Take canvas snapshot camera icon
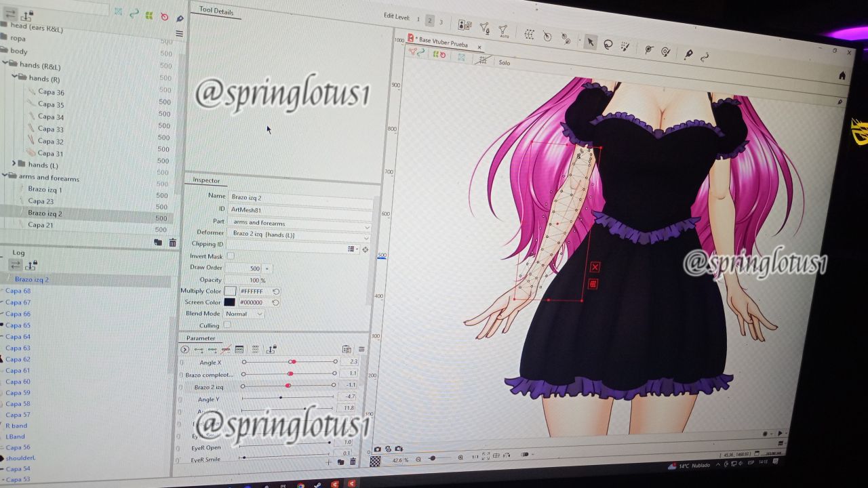868x488 pixels. pyautogui.click(x=378, y=449)
